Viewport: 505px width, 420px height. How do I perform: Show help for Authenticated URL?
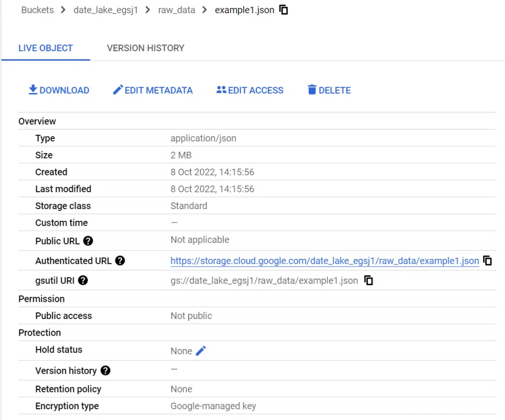click(x=120, y=261)
